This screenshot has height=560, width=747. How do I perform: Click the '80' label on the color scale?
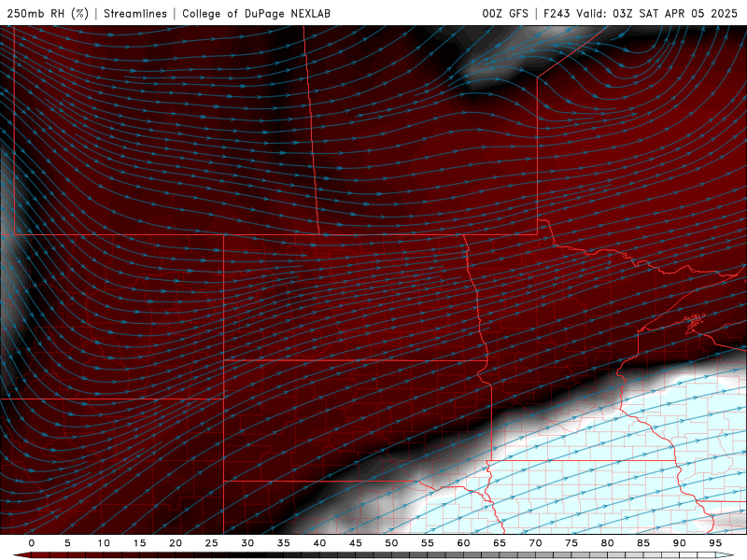[607, 543]
